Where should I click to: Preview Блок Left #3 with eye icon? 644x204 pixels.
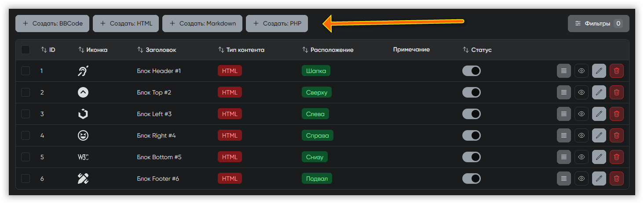[x=581, y=114]
